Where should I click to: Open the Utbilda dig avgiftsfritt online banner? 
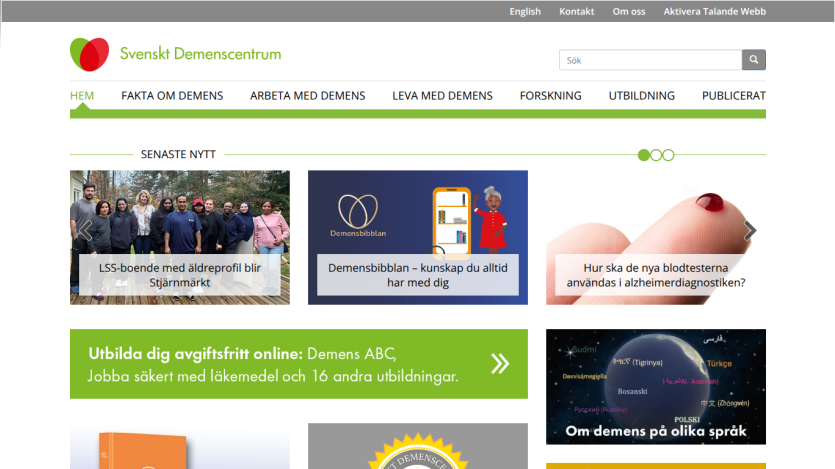[299, 364]
